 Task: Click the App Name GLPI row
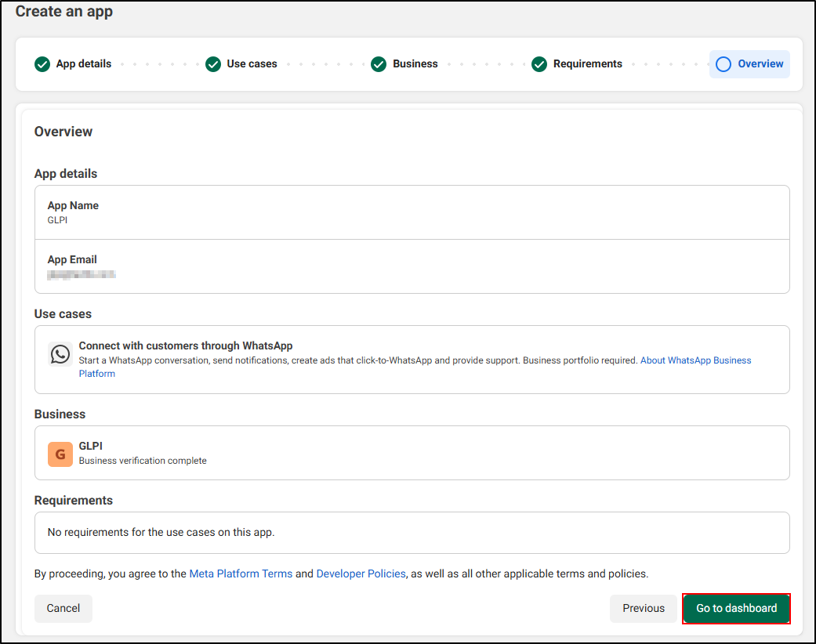[x=412, y=212]
